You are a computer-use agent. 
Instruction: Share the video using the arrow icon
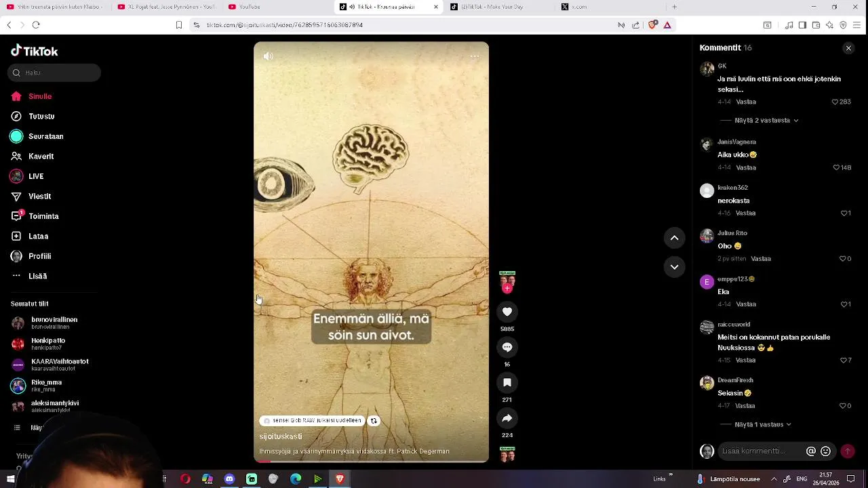point(507,418)
